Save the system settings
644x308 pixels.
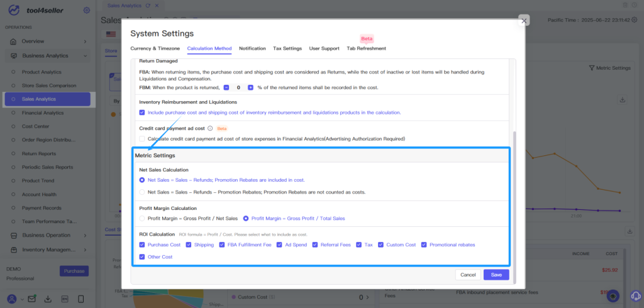point(496,275)
